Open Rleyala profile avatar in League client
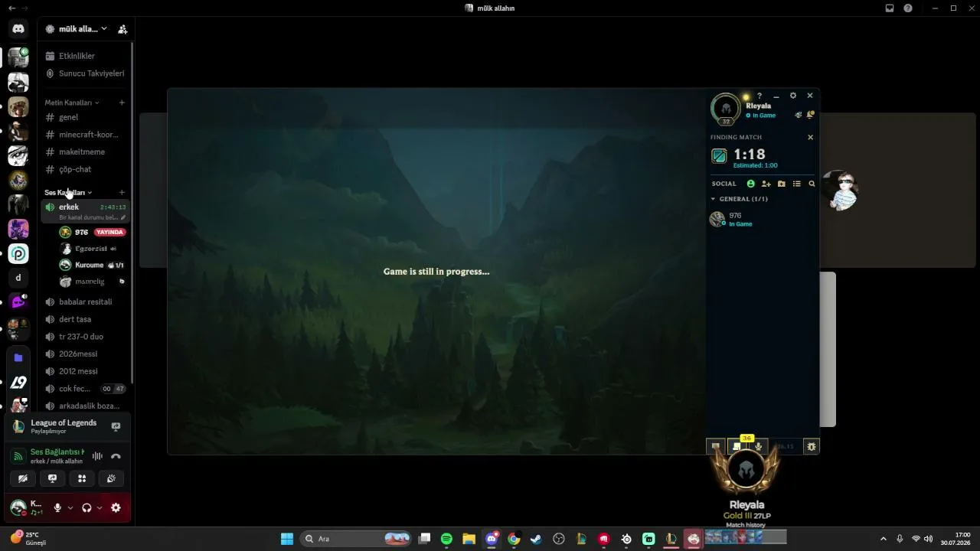This screenshot has width=980, height=551. click(726, 109)
